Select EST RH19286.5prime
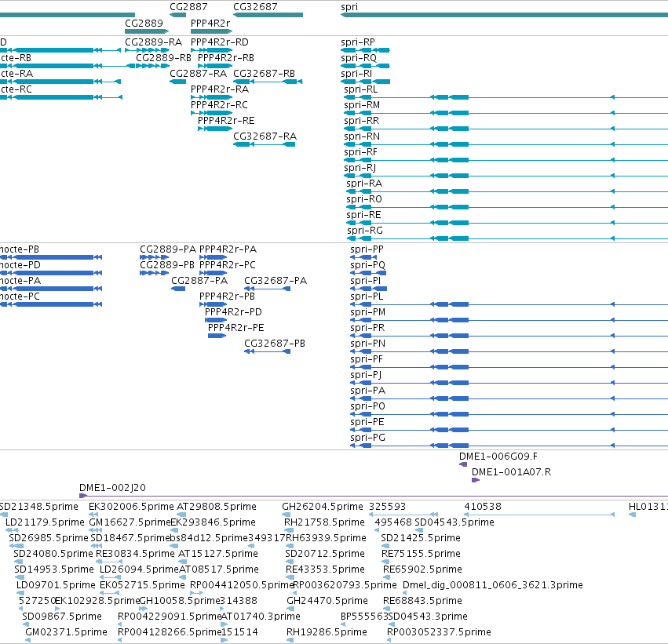This screenshot has width=668, height=644. (327, 633)
